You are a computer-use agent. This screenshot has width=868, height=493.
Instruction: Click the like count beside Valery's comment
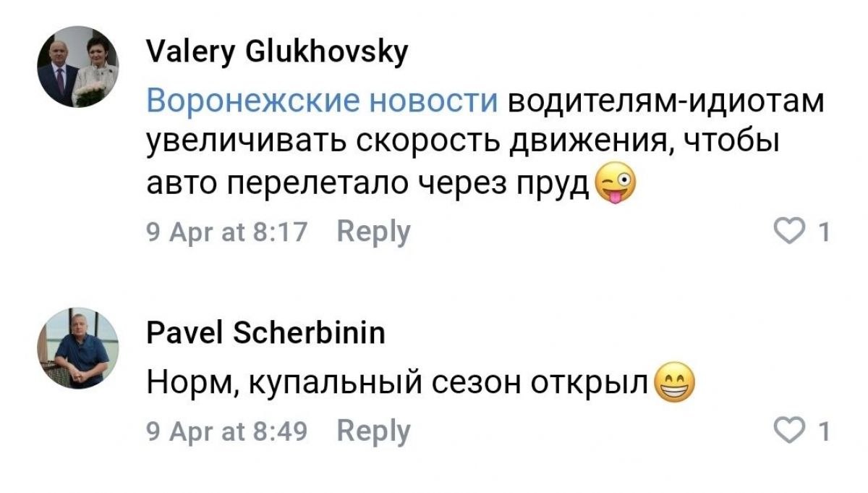822,232
